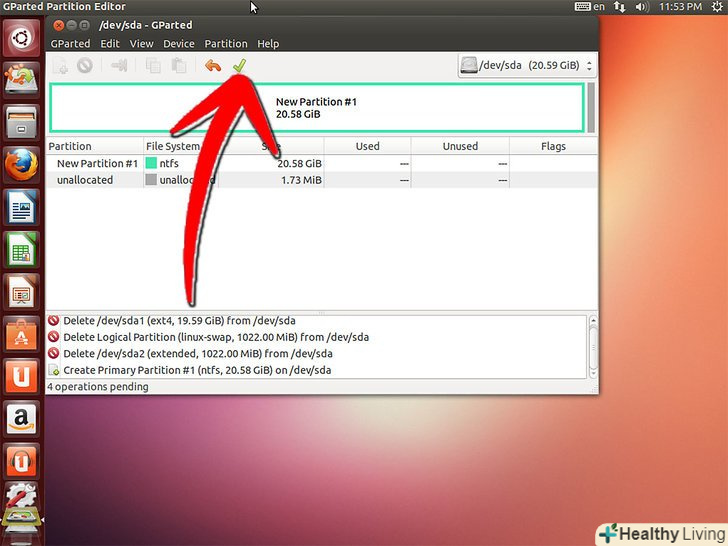Click the Paste partition toolbar icon

coord(179,65)
